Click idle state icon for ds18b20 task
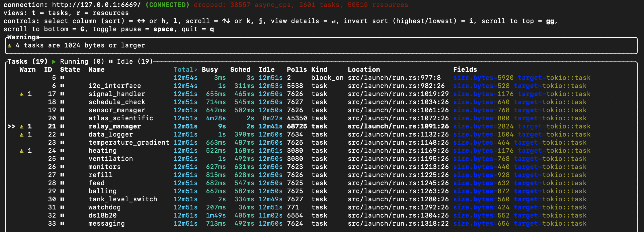 click(x=62, y=216)
